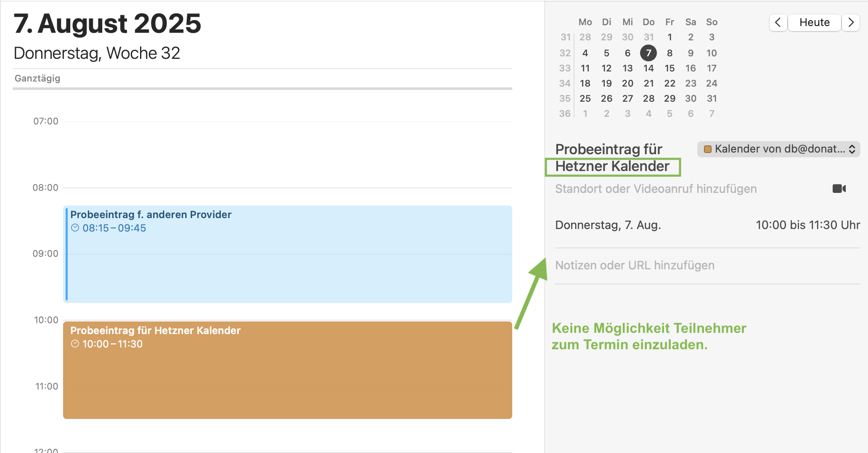Select August 15 in the mini calendar

(x=670, y=68)
